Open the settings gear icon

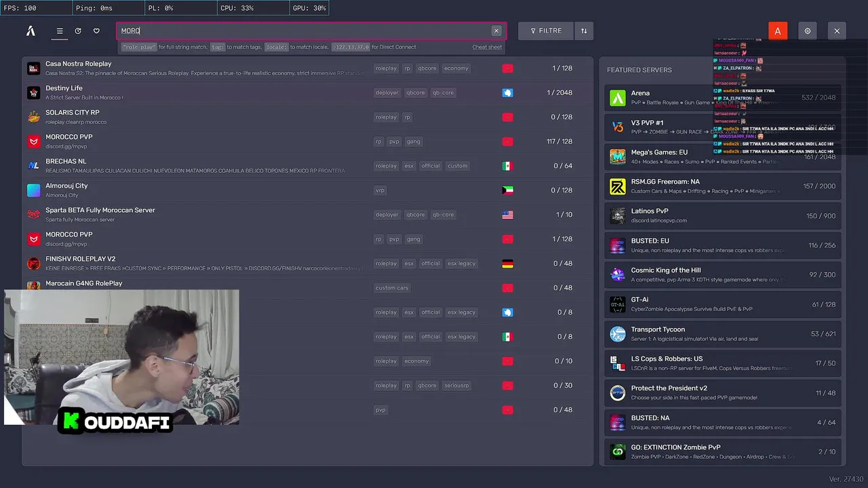(x=808, y=31)
